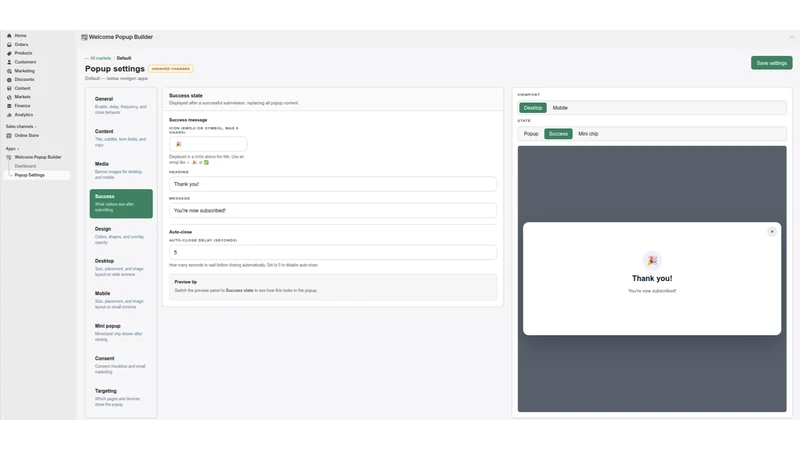Click the Markets globe icon
The height and width of the screenshot is (450, 800).
click(x=9, y=97)
